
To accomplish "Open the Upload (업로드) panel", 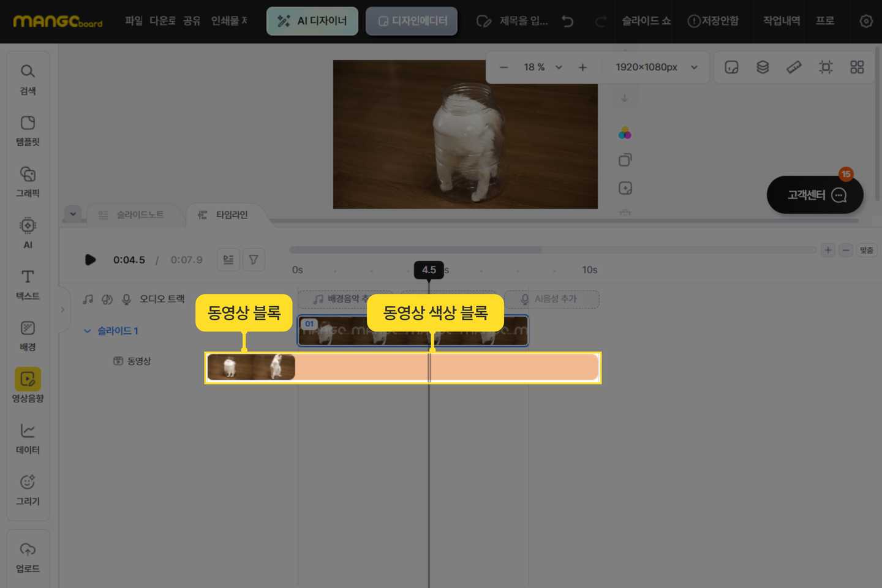I will (x=28, y=557).
